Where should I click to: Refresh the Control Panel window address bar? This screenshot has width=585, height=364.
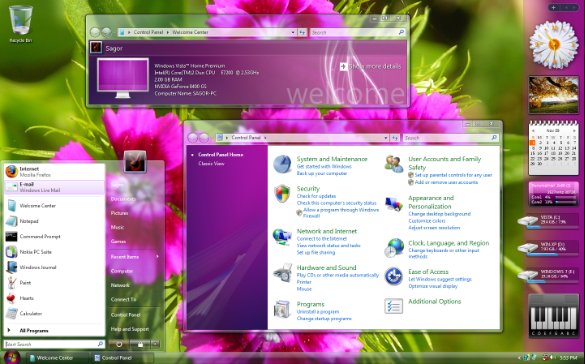(395, 138)
